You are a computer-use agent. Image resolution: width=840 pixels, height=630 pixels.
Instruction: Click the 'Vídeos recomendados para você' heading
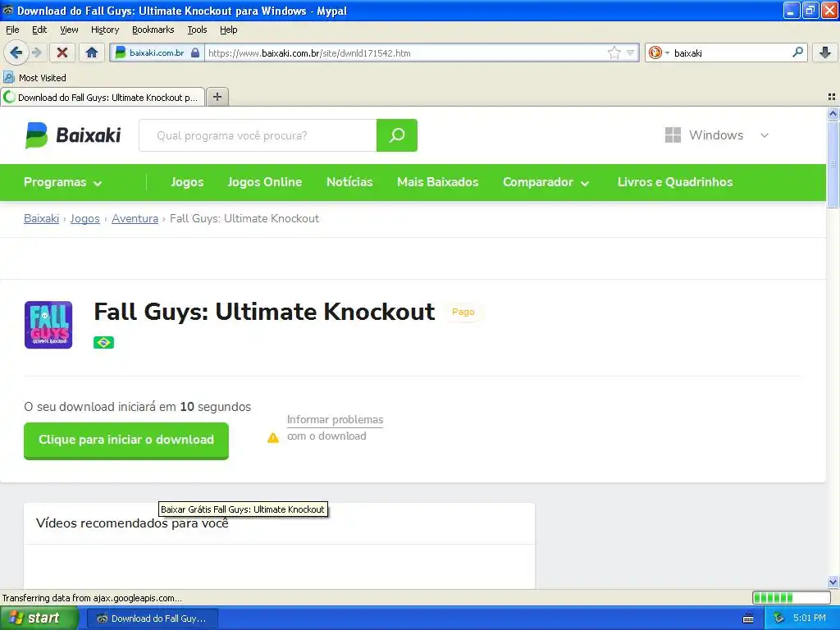[x=132, y=523]
